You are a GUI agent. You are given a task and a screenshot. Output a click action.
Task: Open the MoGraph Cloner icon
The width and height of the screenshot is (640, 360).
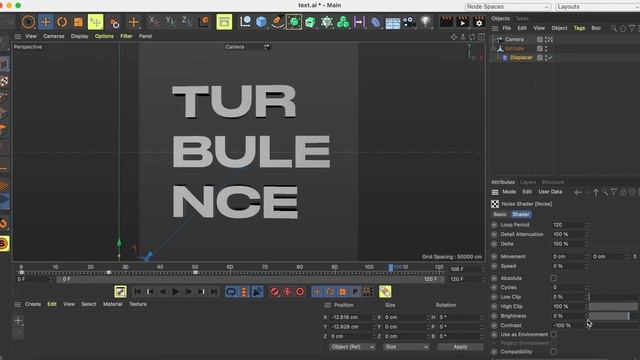pyautogui.click(x=327, y=22)
